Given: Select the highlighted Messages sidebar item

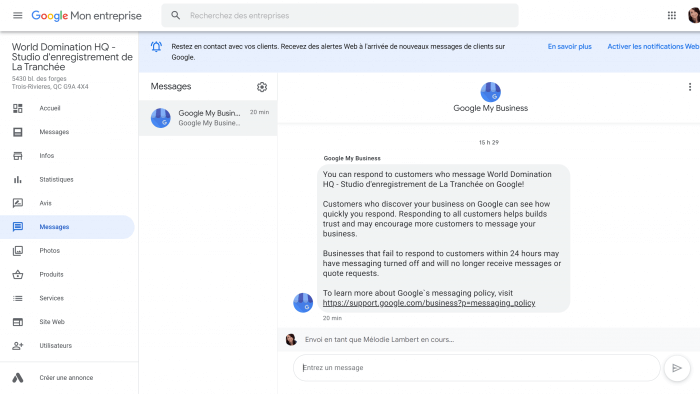Looking at the screenshot, I should 67,227.
